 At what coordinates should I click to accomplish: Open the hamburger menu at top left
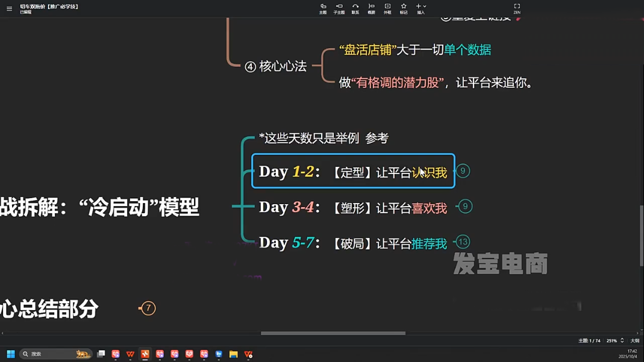9,8
